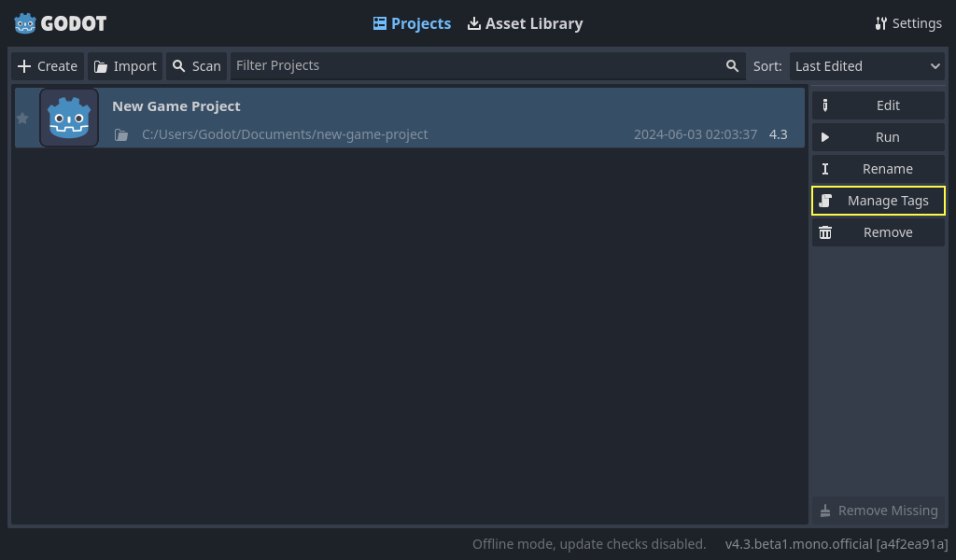Click the tag icon next to Manage Tags

pos(825,201)
